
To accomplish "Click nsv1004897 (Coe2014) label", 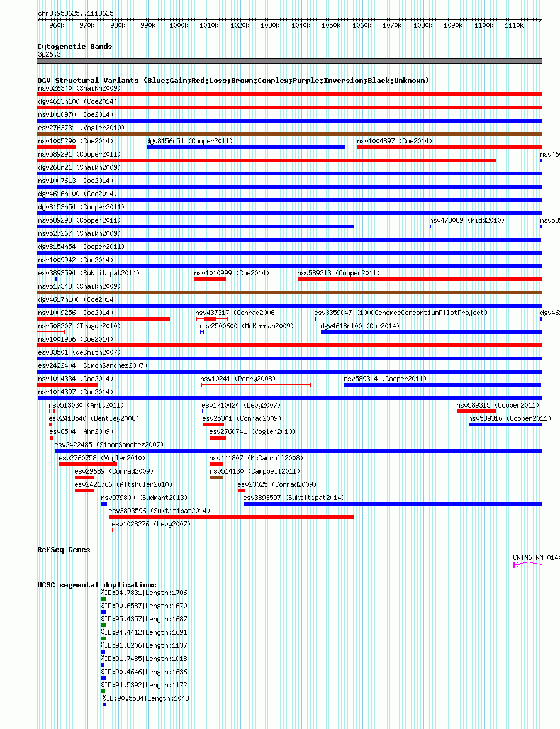I will tap(395, 141).
